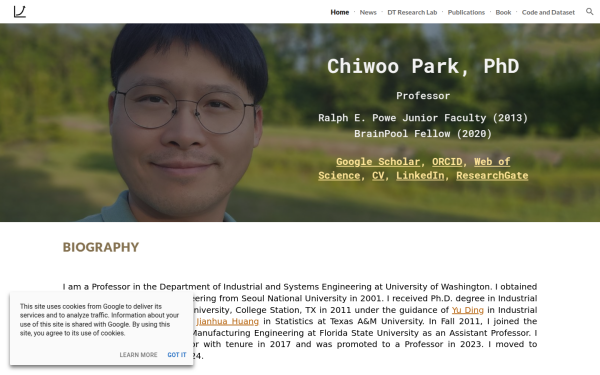Visit the LinkedIn profile link
The image size is (600, 375).
pyautogui.click(x=420, y=176)
